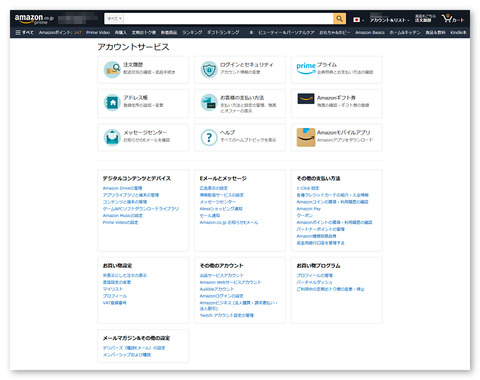Open the VAT登録番号 link
This screenshot has height=380, width=480.
click(114, 303)
